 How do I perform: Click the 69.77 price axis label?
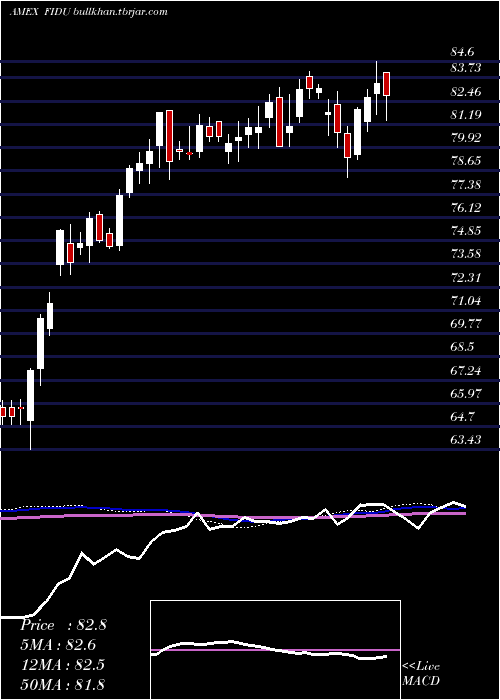pyautogui.click(x=466, y=324)
